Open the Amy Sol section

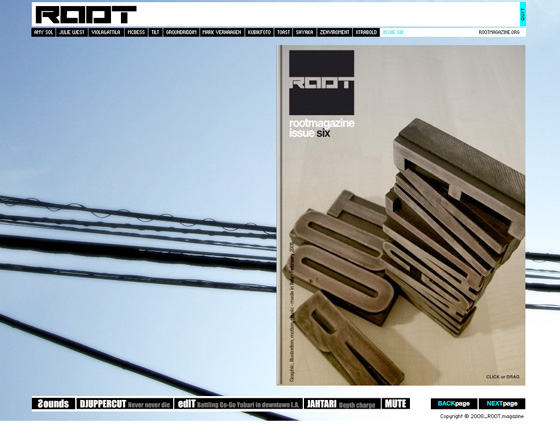pyautogui.click(x=43, y=32)
